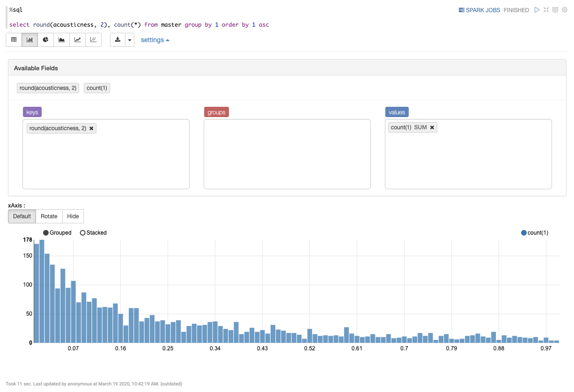Collapse the settings panel

[155, 40]
